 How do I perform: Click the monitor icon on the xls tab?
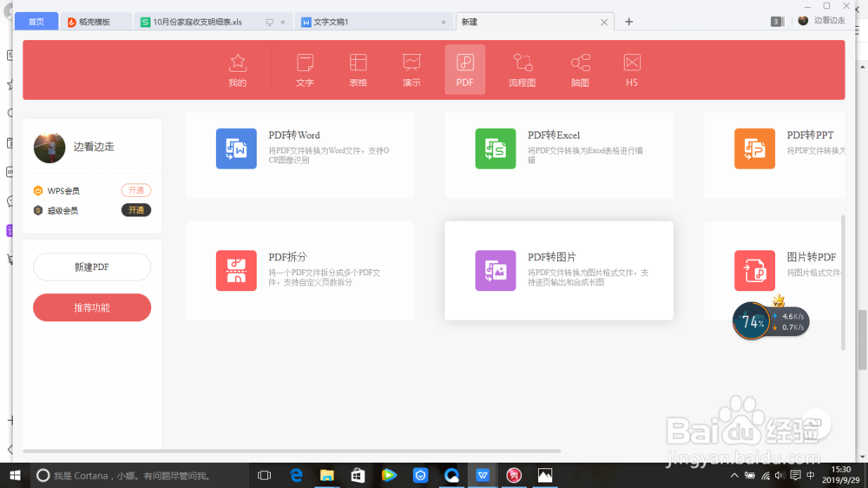coord(270,23)
